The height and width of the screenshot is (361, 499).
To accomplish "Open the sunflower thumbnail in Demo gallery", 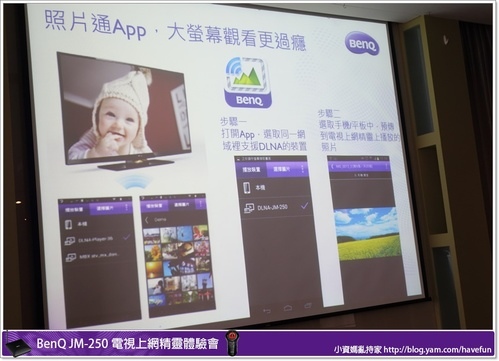I will 153,252.
